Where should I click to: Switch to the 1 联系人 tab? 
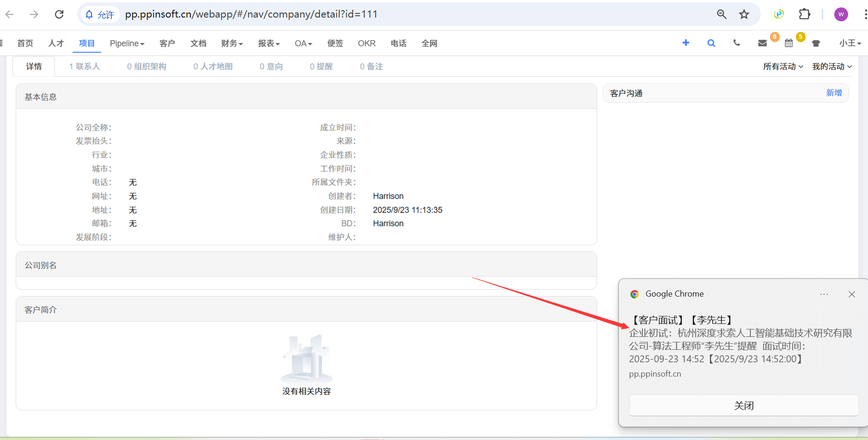coord(85,67)
